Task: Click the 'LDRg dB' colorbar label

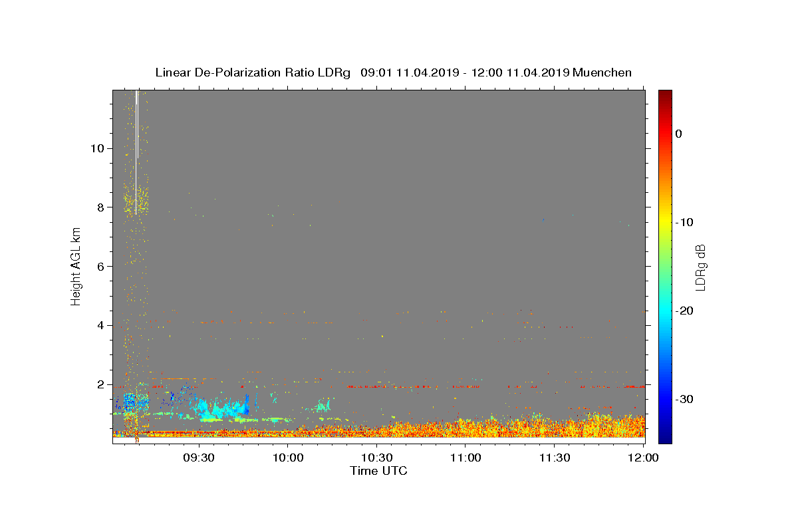Action: (x=700, y=267)
